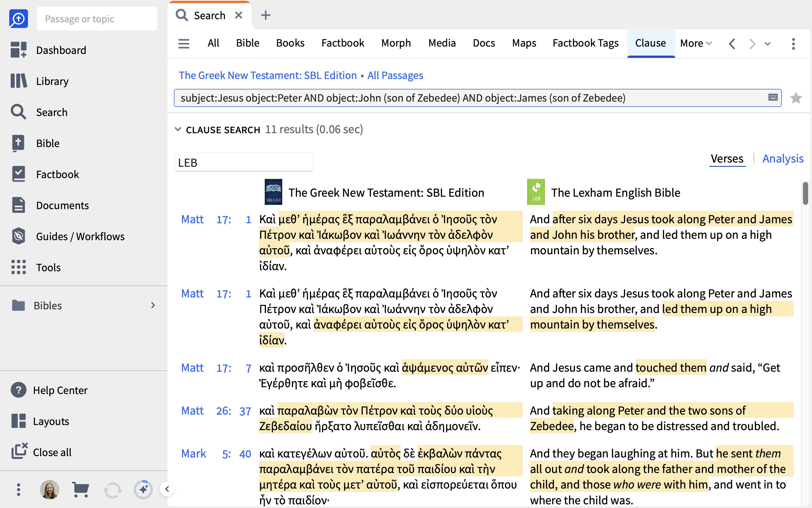Add a new tab with plus icon
The image size is (812, 508).
point(265,15)
